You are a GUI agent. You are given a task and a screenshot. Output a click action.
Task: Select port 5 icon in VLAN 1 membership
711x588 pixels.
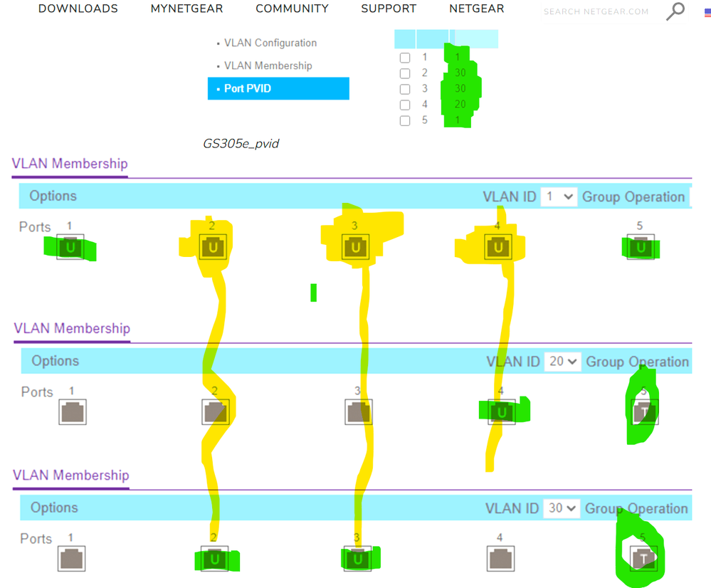[x=641, y=247]
